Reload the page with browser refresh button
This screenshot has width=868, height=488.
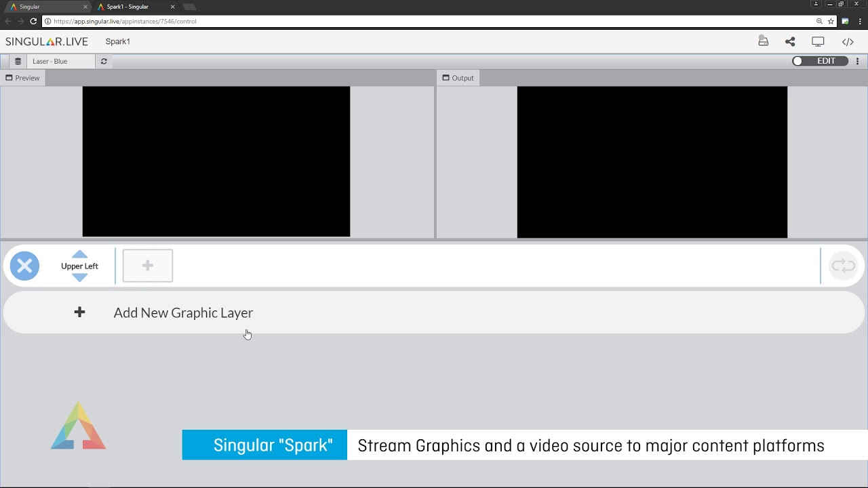[x=33, y=21]
